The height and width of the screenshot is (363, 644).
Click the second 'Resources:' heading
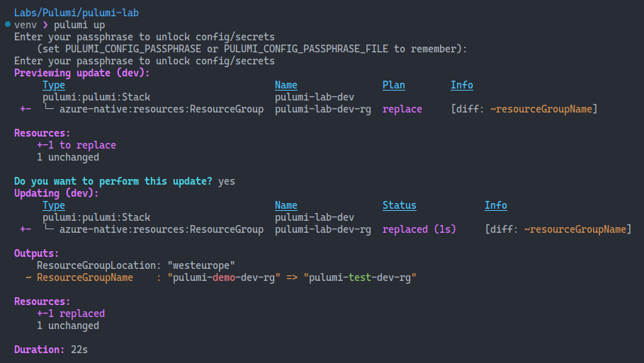point(43,301)
